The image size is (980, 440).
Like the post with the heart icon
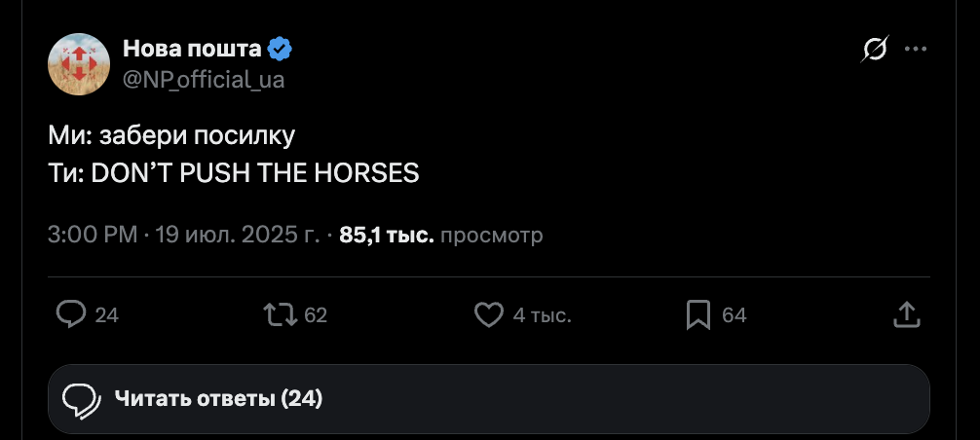[x=488, y=314]
